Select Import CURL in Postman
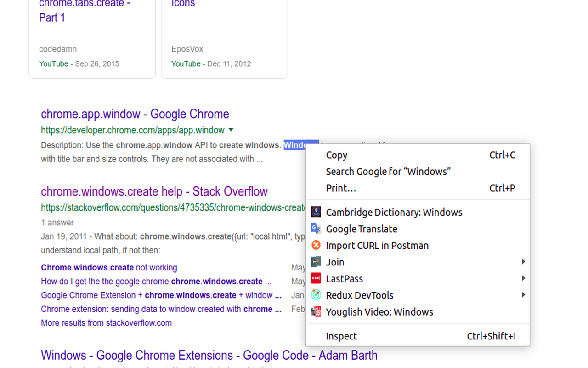The width and height of the screenshot is (588, 368). pos(418,245)
